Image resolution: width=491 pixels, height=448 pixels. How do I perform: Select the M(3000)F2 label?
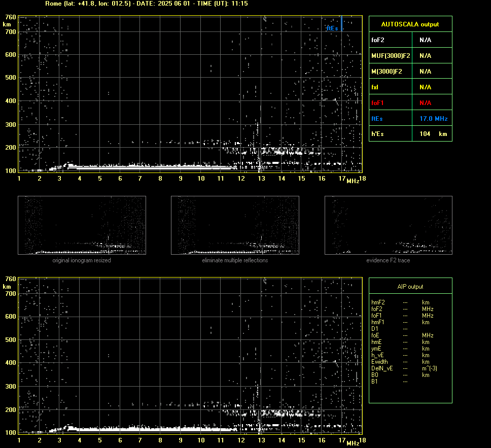pos(387,72)
